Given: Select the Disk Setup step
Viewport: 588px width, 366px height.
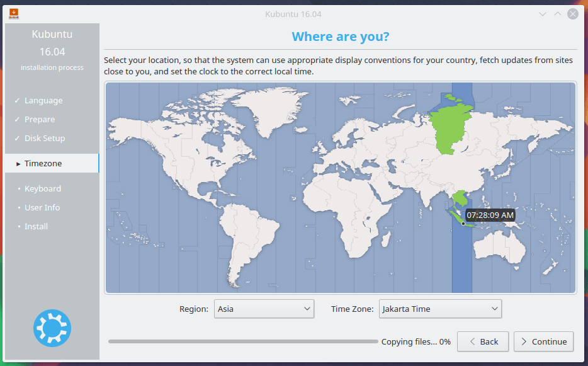Looking at the screenshot, I should (x=45, y=138).
